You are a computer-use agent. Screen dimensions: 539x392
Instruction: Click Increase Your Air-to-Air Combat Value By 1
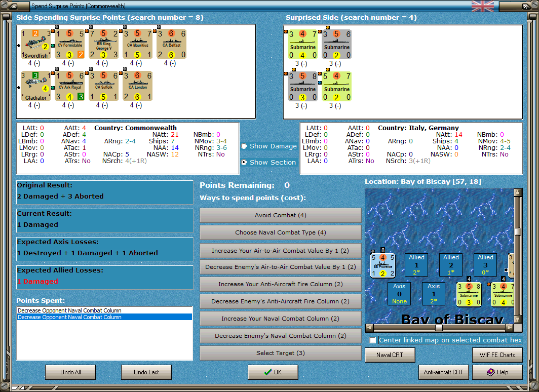(281, 251)
